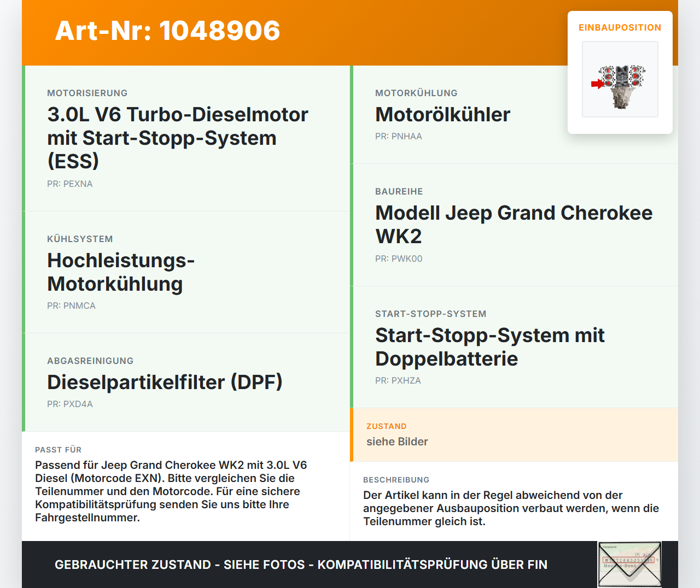This screenshot has width=700, height=588.
Task: Select the 'siehe Bilder' condition text
Action: coord(397,442)
